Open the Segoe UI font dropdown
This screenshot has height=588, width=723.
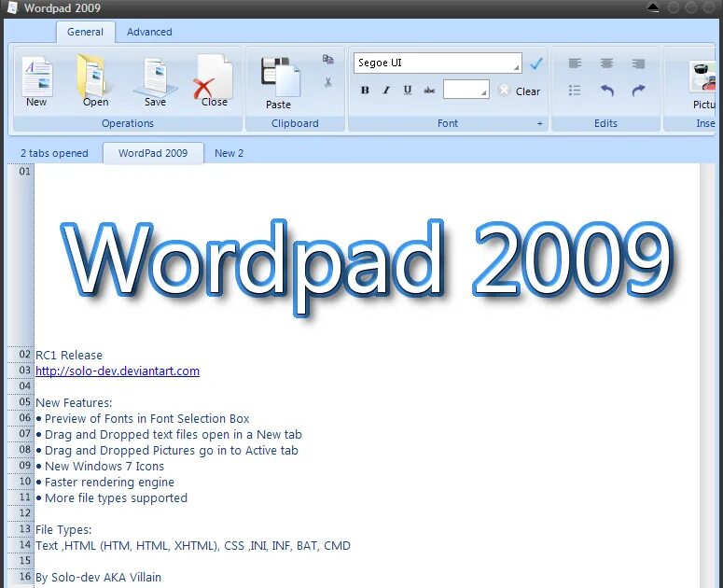click(438, 63)
